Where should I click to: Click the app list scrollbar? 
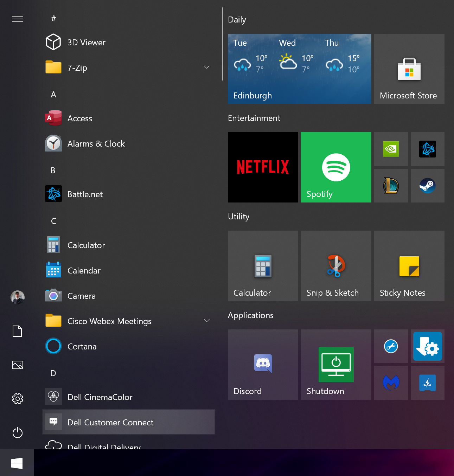point(222,44)
